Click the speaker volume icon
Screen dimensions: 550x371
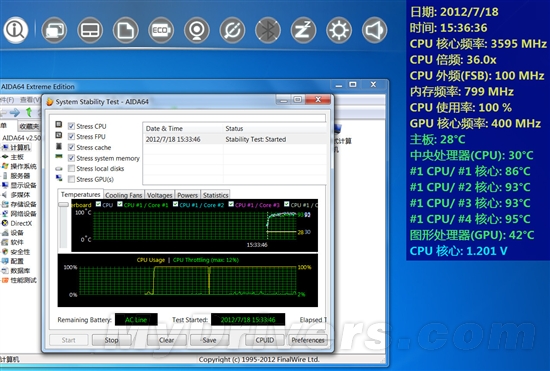point(375,30)
